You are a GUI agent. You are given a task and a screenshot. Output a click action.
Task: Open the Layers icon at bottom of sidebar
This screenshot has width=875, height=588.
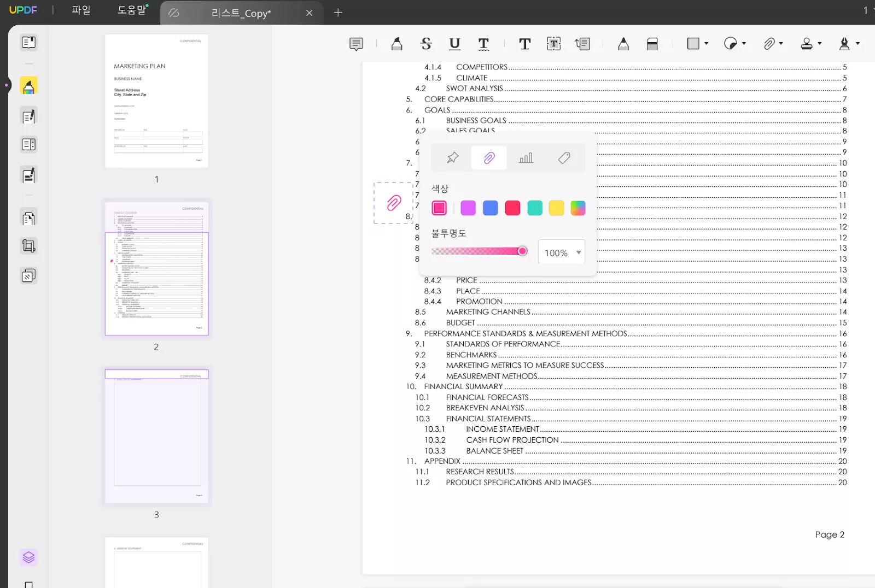click(28, 557)
